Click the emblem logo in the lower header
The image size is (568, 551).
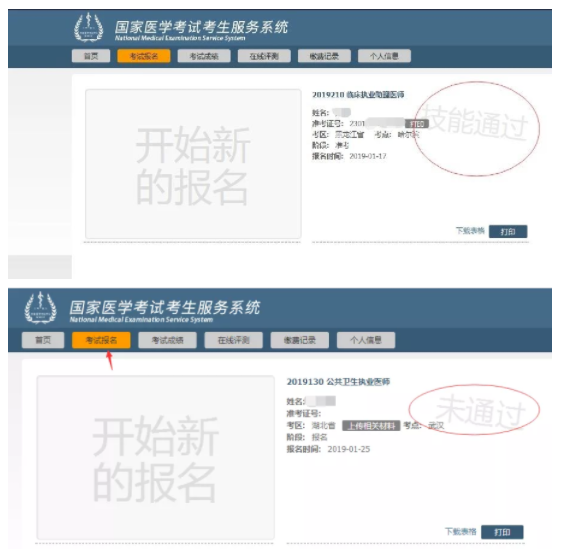[40, 308]
